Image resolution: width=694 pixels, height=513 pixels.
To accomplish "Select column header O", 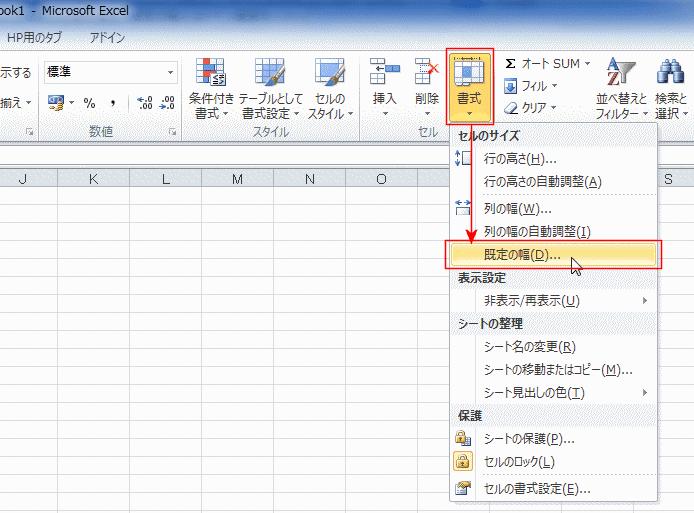I will [x=382, y=179].
